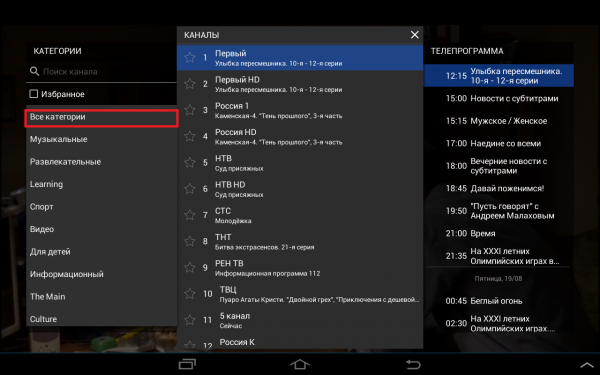Viewport: 600px width, 375px height.
Task: Select the Развлекательные category
Action: 101,162
